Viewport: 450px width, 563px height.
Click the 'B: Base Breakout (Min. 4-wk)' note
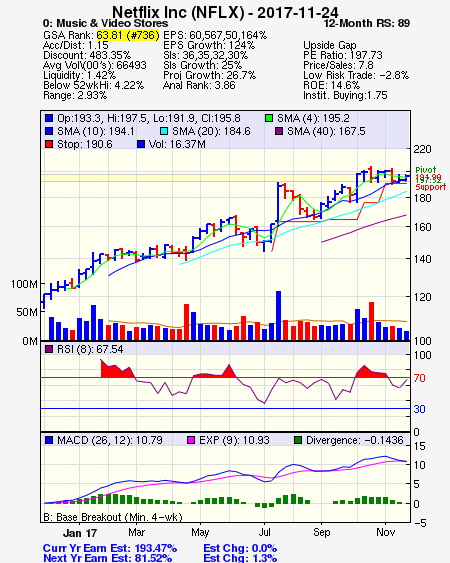point(113,517)
